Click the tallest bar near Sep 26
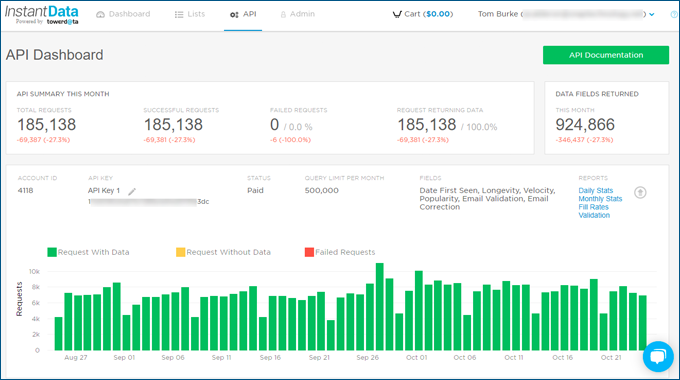Screen dimensions: 680x380 pos(379,307)
